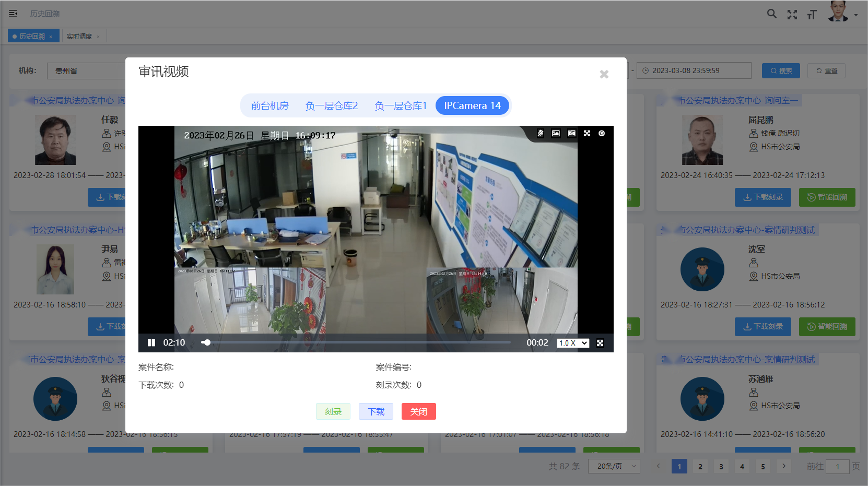The width and height of the screenshot is (868, 486).
Task: Click the video progress slider handle
Action: (207, 343)
